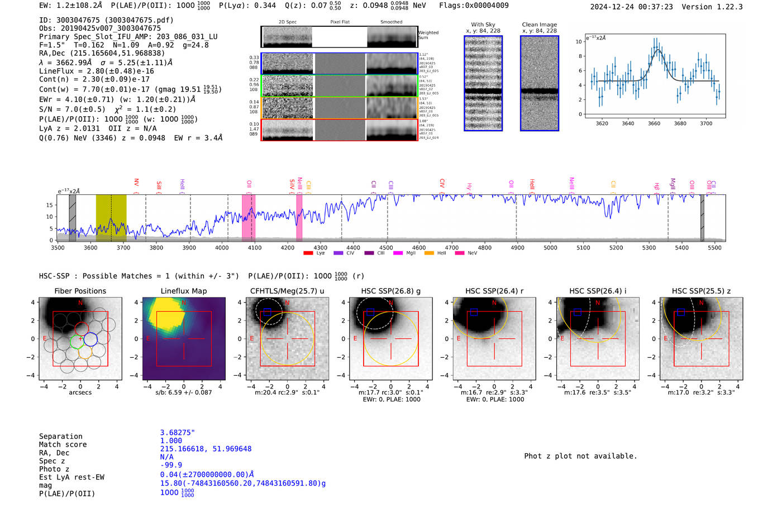Open the Fiber Positions thumbnail
The width and height of the screenshot is (782, 532).
click(80, 338)
